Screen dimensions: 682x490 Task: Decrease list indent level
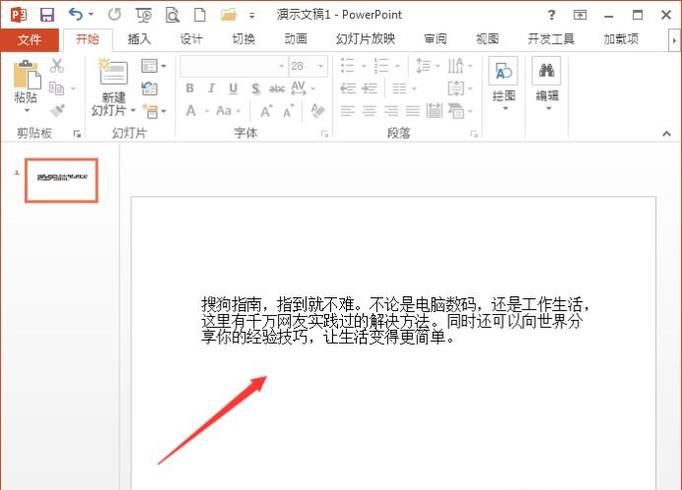point(348,89)
